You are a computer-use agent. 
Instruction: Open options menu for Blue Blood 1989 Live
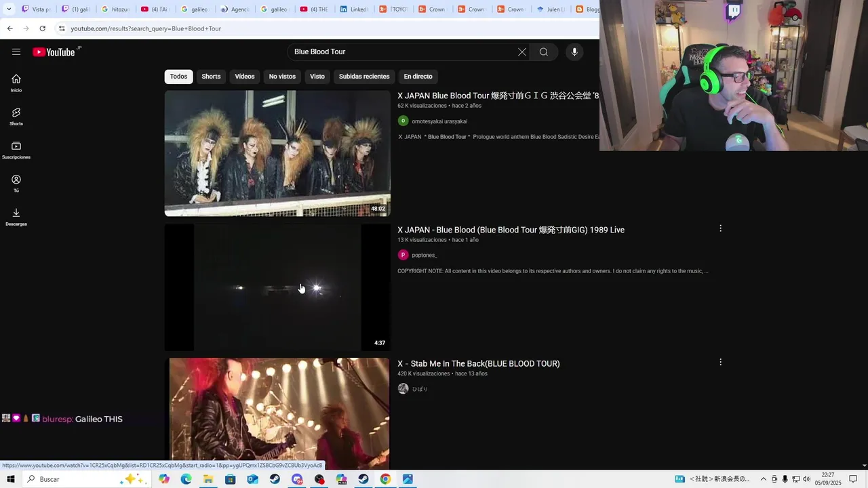pyautogui.click(x=720, y=228)
